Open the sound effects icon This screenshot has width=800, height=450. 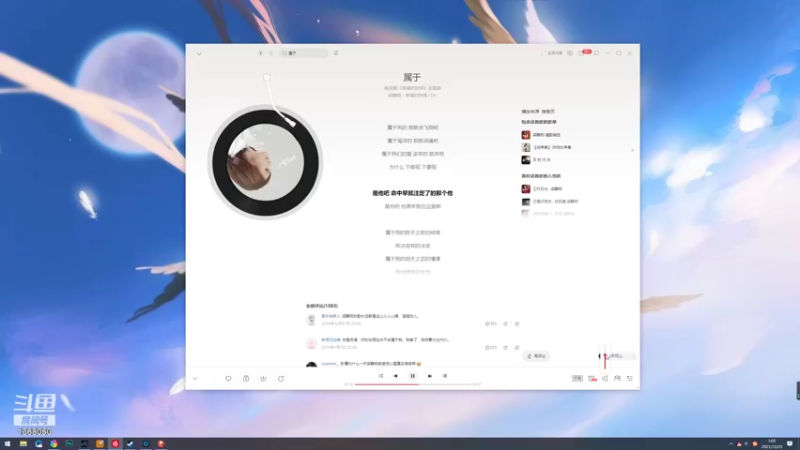tap(592, 379)
